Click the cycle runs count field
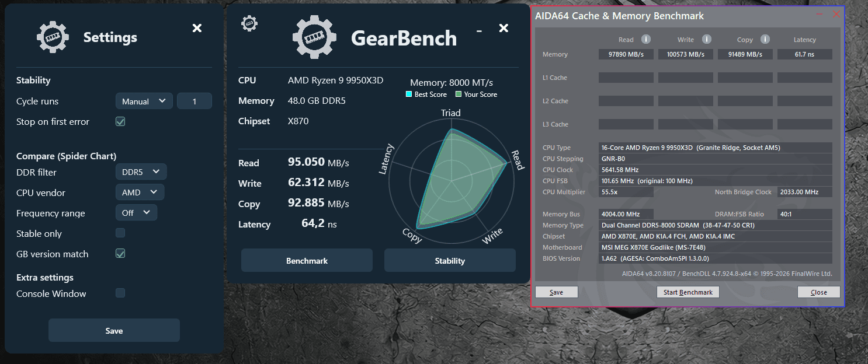This screenshot has height=364, width=868. point(195,101)
